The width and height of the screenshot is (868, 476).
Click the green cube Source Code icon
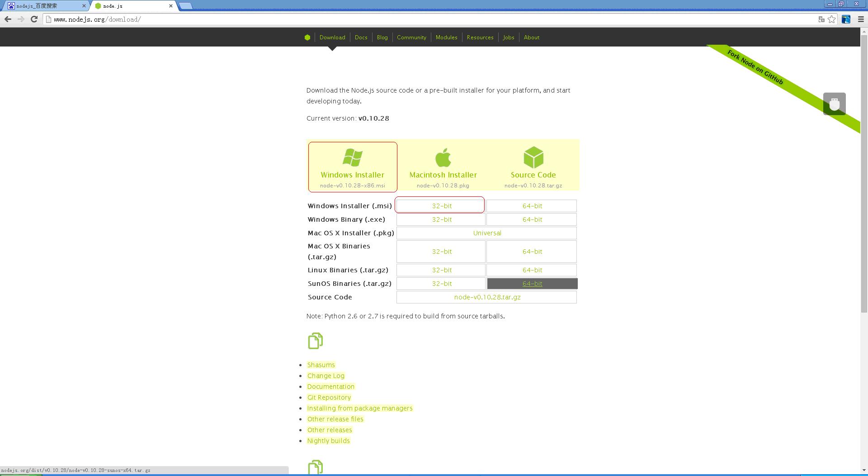tap(533, 157)
